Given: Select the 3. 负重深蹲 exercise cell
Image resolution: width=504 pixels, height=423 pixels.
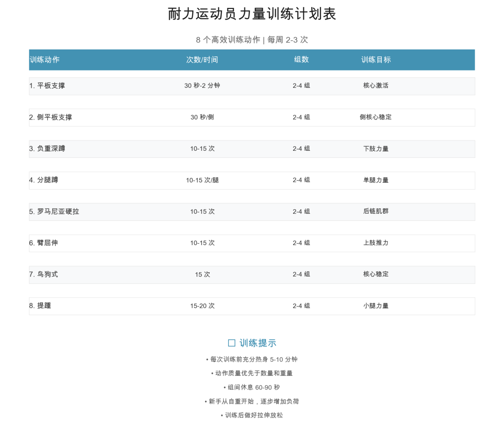Looking at the screenshot, I should pyautogui.click(x=47, y=149).
